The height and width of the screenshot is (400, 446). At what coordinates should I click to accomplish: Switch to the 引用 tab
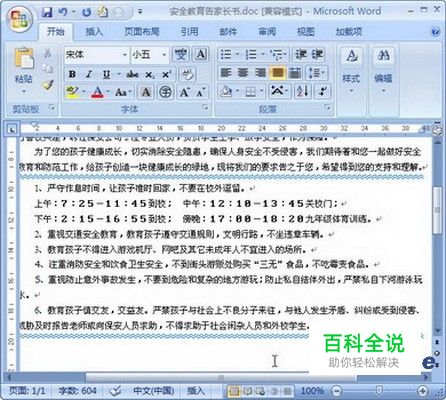(189, 32)
